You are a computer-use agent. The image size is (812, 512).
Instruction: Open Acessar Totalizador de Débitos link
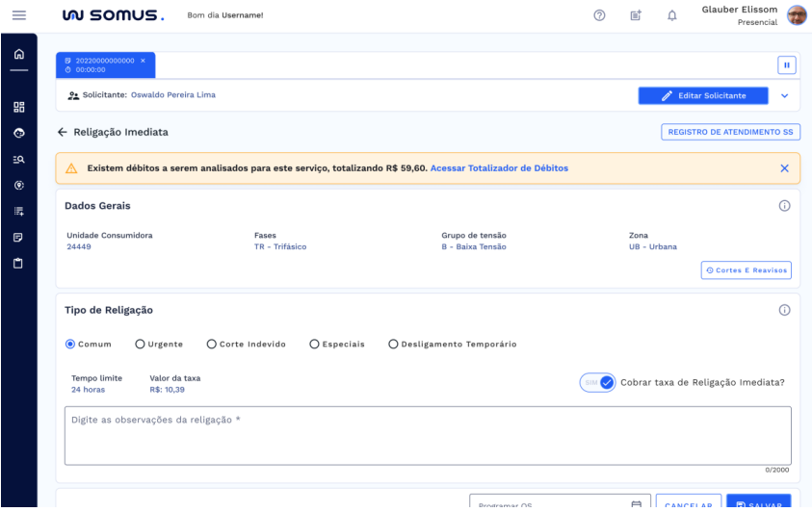(499, 168)
